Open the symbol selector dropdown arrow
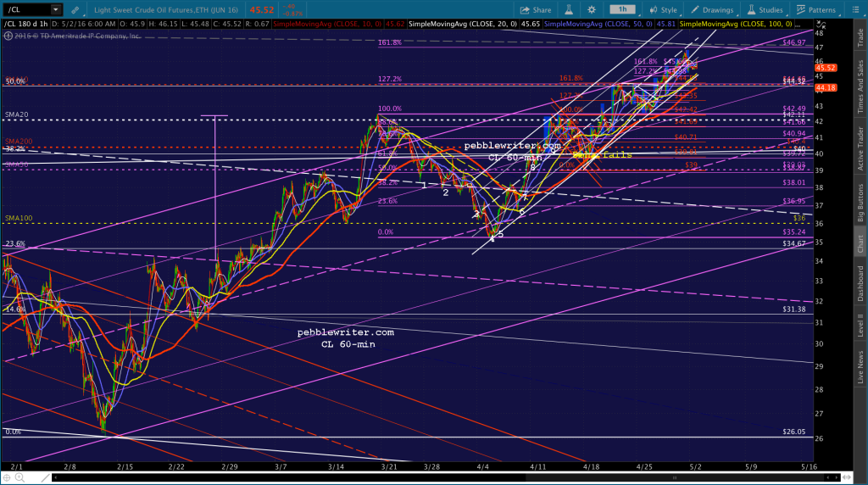 [x=55, y=9]
